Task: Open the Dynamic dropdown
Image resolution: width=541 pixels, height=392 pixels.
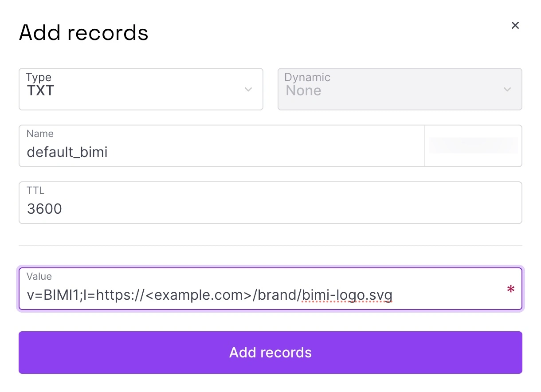Action: pos(399,89)
